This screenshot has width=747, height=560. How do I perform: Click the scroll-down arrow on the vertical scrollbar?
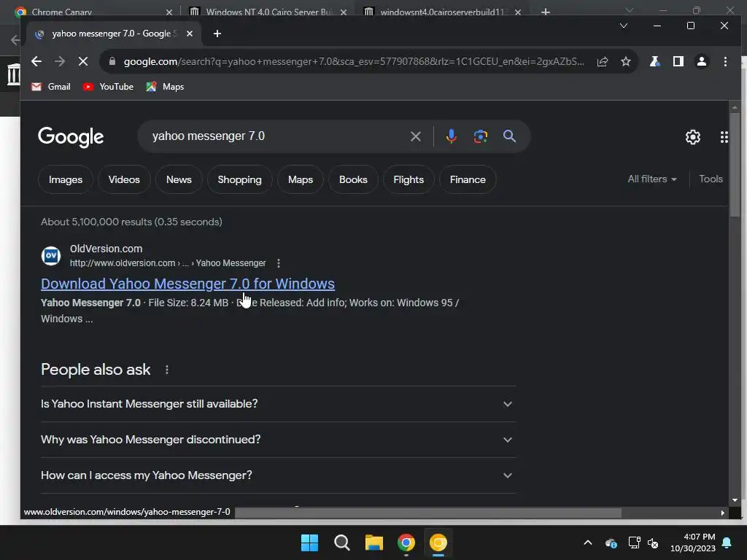(x=735, y=500)
